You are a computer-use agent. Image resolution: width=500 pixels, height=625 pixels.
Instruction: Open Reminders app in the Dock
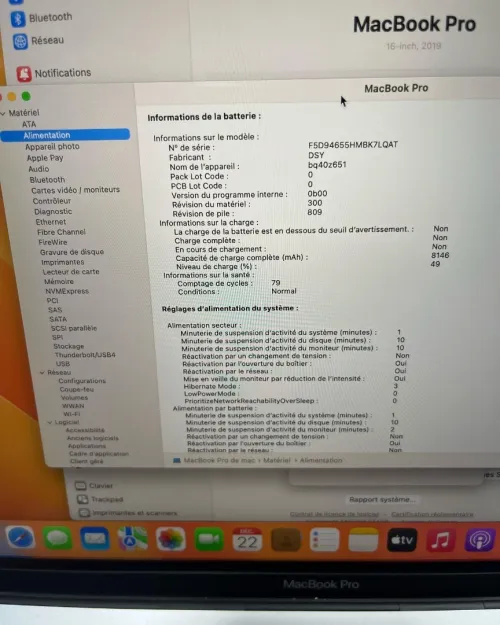324,540
